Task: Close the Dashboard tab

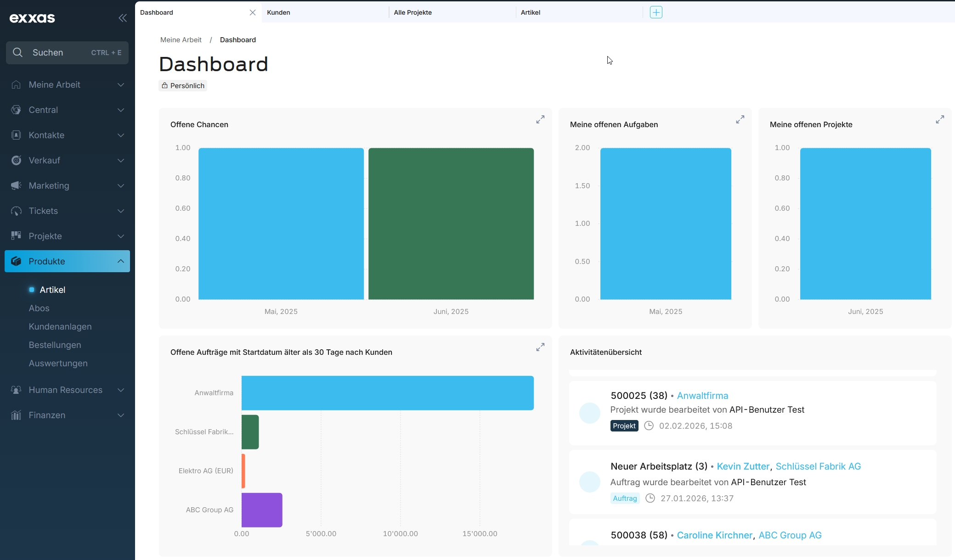Action: tap(253, 12)
